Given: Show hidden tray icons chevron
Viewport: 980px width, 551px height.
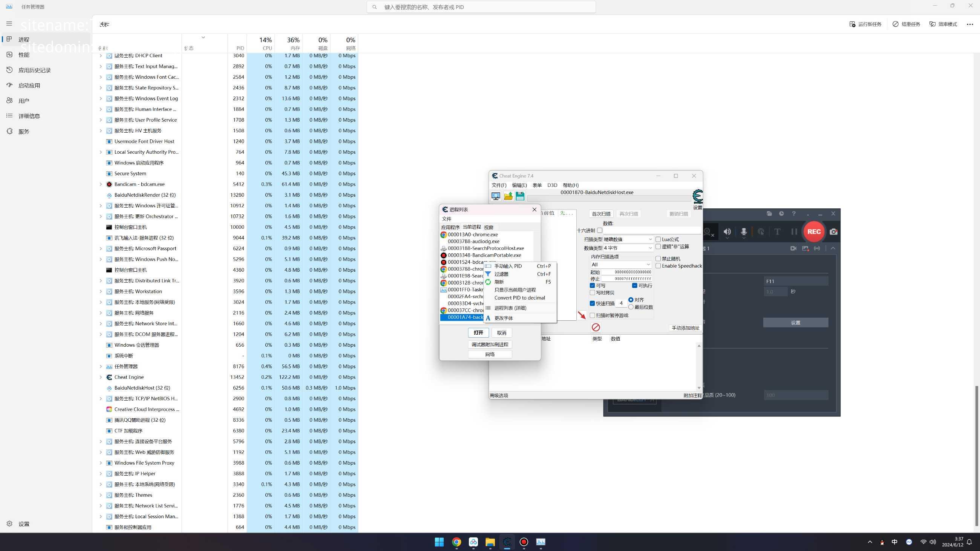Looking at the screenshot, I should [x=870, y=542].
